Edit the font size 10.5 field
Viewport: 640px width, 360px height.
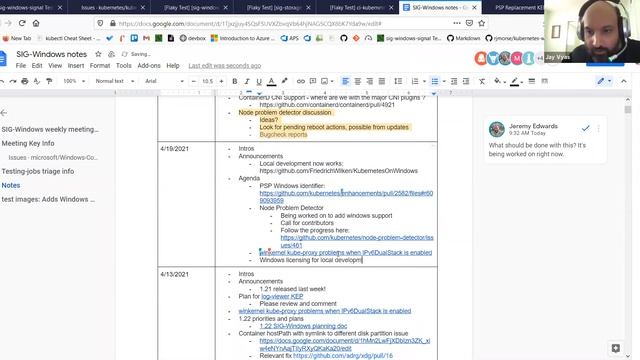208,81
